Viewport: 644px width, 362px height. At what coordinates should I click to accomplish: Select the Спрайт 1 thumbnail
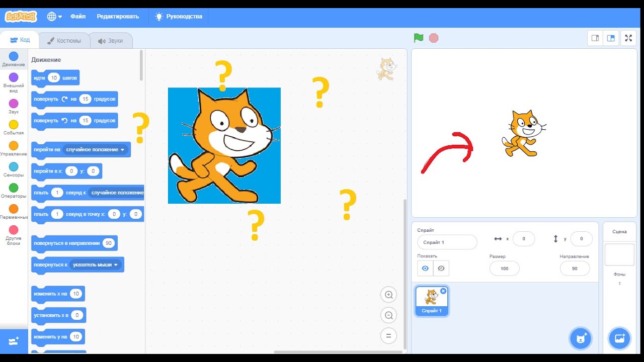[x=432, y=301]
